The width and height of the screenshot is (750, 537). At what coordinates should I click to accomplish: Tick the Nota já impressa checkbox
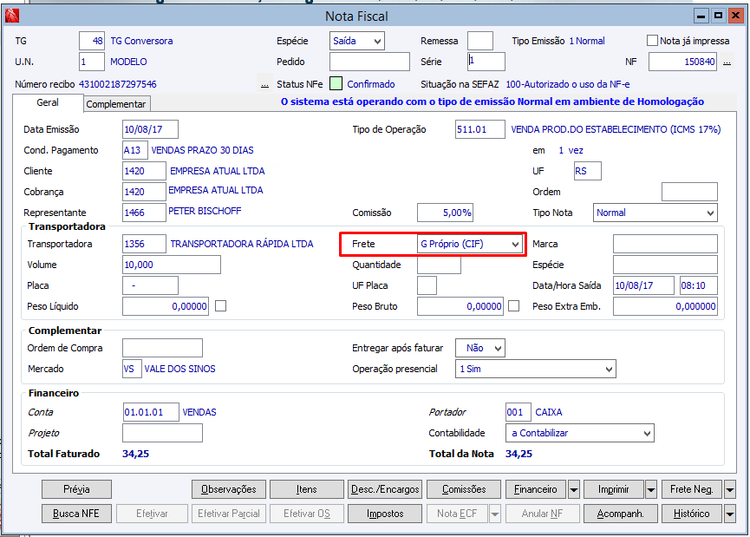tap(652, 41)
